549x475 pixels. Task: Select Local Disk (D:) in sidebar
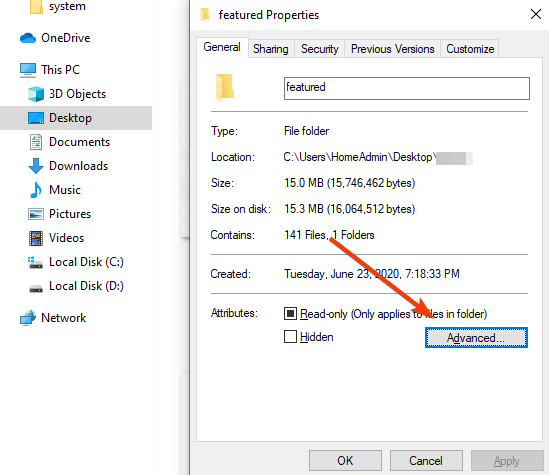pos(75,286)
